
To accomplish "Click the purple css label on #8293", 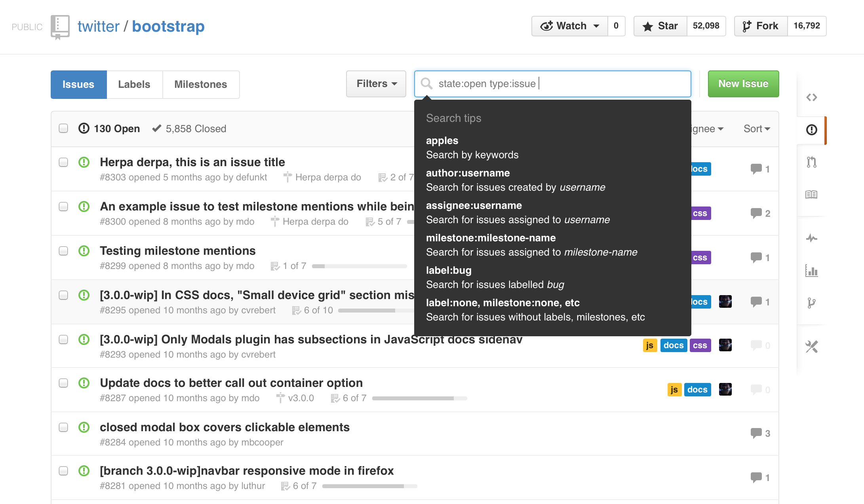I will 700,345.
